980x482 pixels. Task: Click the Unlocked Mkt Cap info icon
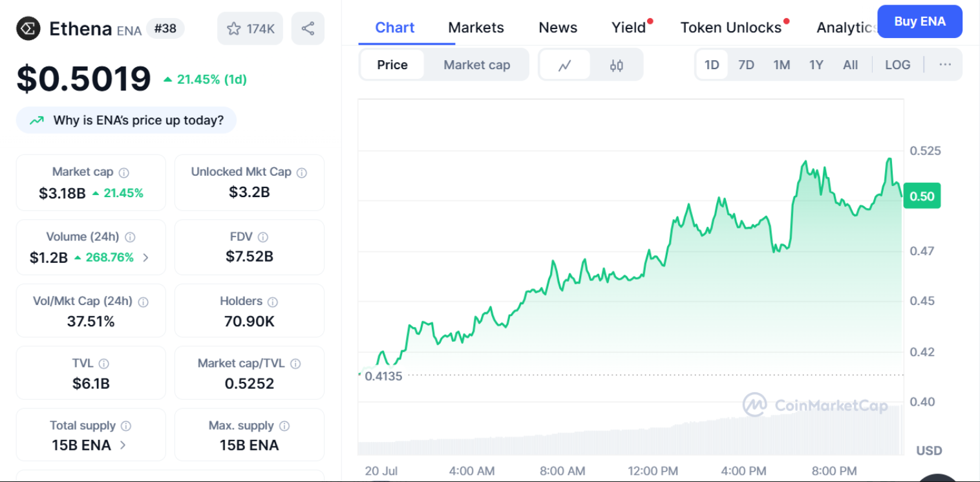point(302,173)
